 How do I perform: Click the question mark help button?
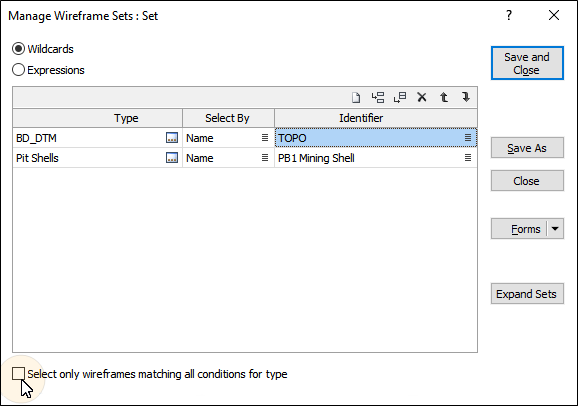pos(509,15)
